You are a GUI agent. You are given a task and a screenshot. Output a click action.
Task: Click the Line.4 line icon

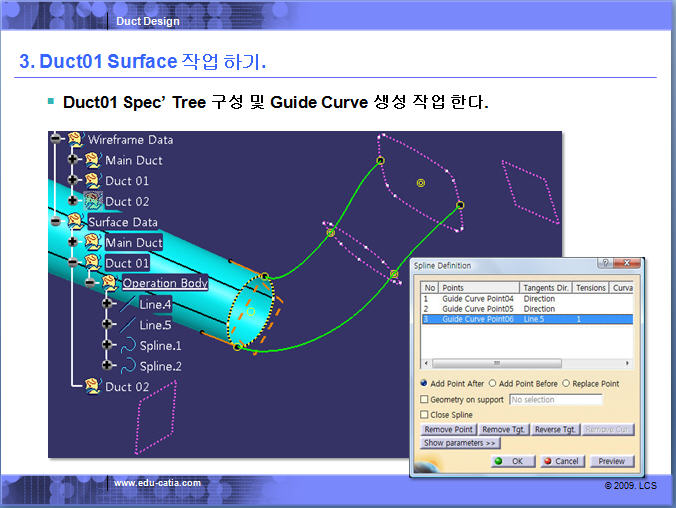click(x=127, y=304)
